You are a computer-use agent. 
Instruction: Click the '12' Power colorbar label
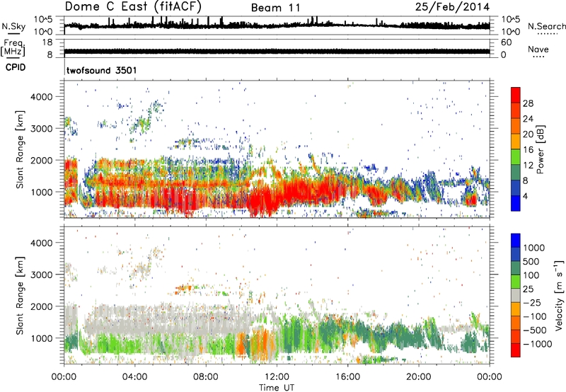(528, 166)
